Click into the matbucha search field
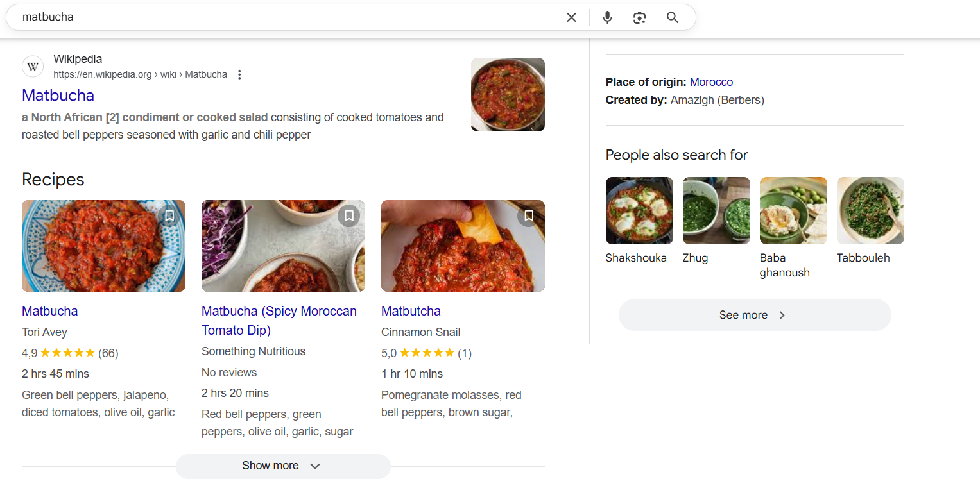This screenshot has width=980, height=488. click(x=282, y=17)
